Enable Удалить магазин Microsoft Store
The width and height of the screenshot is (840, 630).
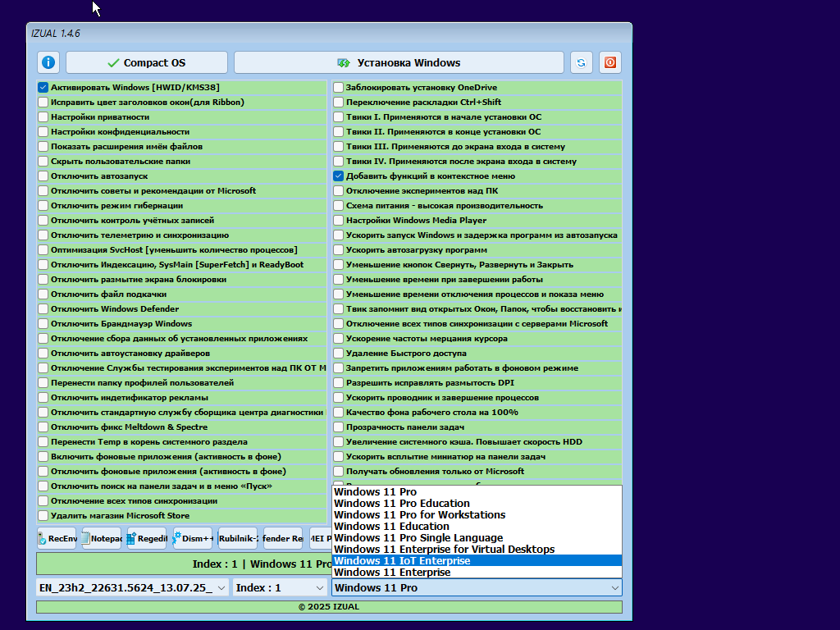pos(43,516)
